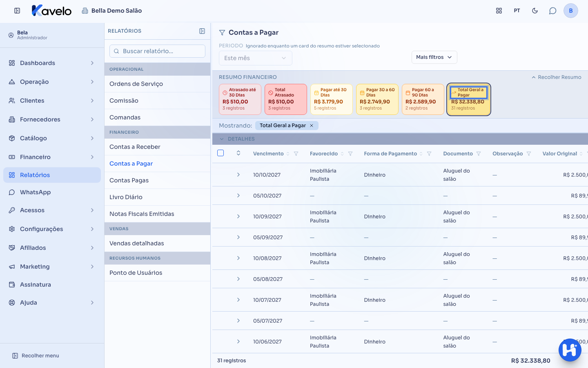Collapse the main sidebar using top-left panel icon
588x368 pixels.
point(17,11)
